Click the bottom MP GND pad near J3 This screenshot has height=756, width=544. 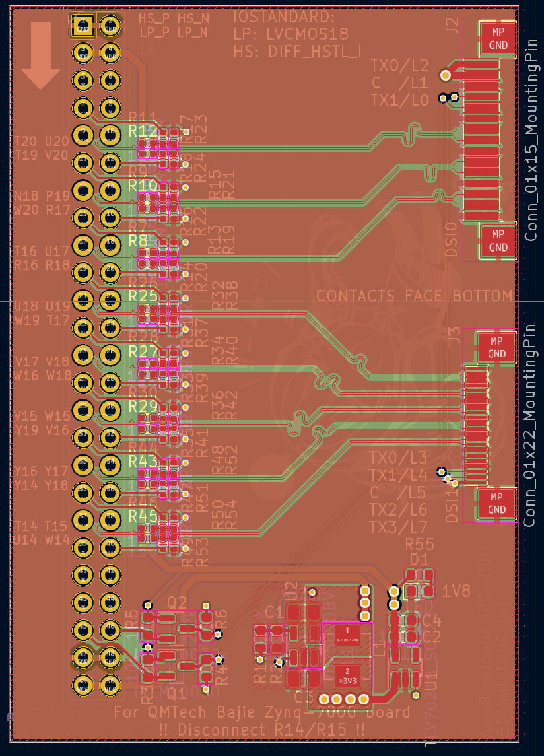pos(496,504)
